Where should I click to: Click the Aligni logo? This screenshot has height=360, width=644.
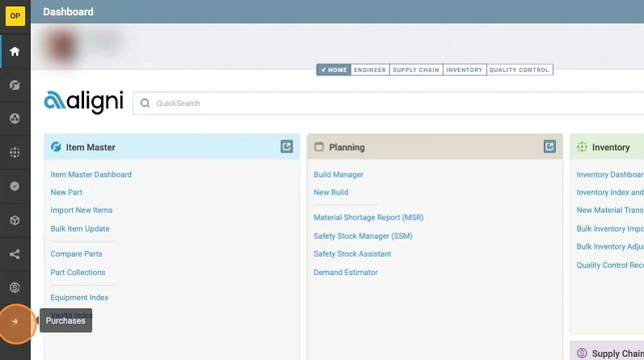83,102
